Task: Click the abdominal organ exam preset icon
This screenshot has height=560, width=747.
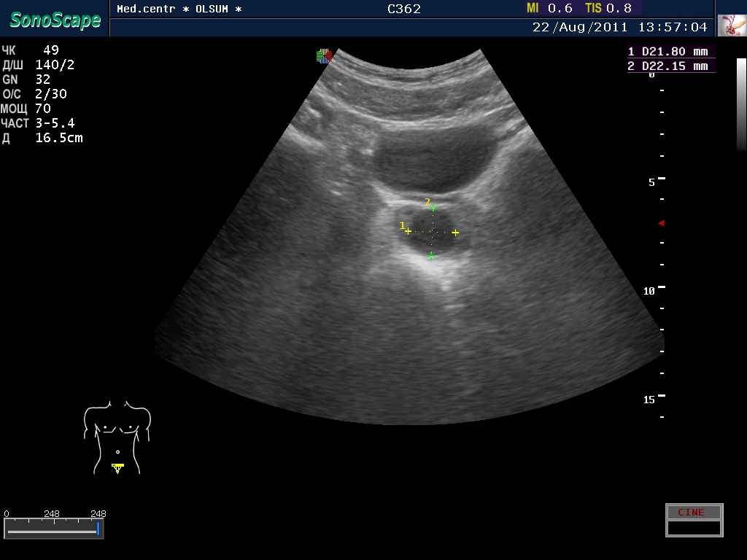Action: pos(731,26)
